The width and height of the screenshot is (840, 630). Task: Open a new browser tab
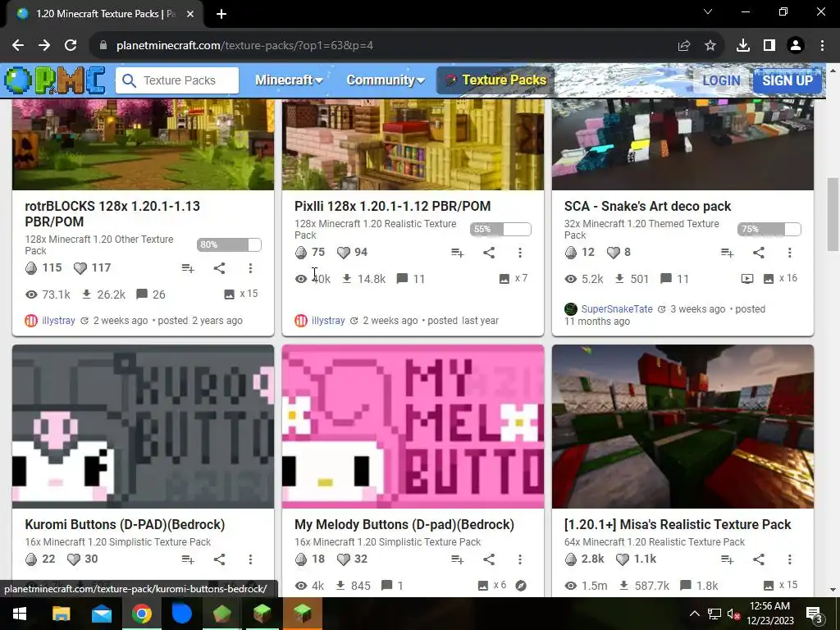click(221, 14)
